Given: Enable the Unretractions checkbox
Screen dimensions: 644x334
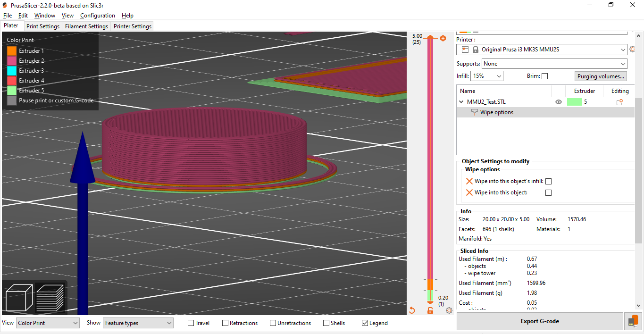Looking at the screenshot, I should (x=273, y=323).
